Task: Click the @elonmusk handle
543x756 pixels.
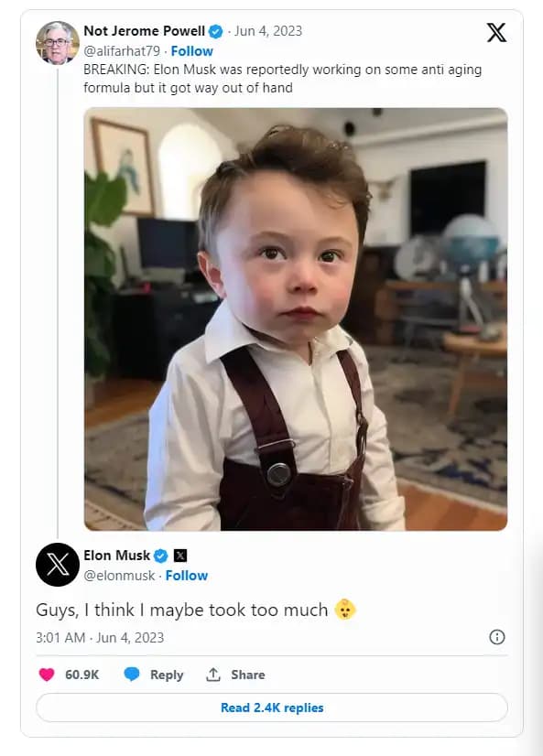Action: point(119,576)
